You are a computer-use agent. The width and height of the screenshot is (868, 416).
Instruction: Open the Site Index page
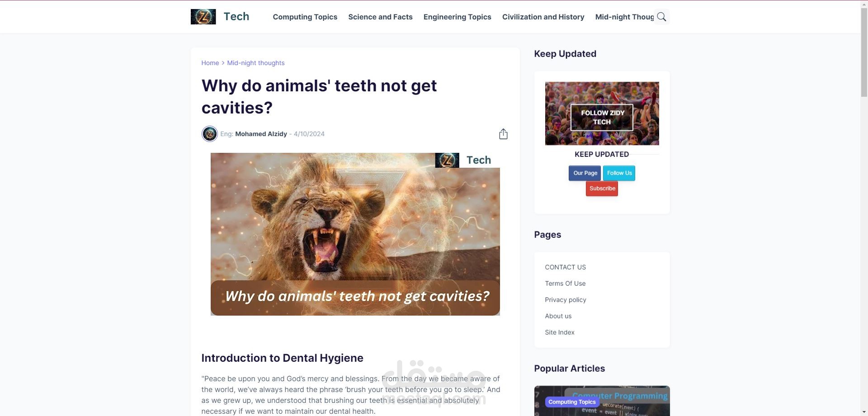[560, 332]
